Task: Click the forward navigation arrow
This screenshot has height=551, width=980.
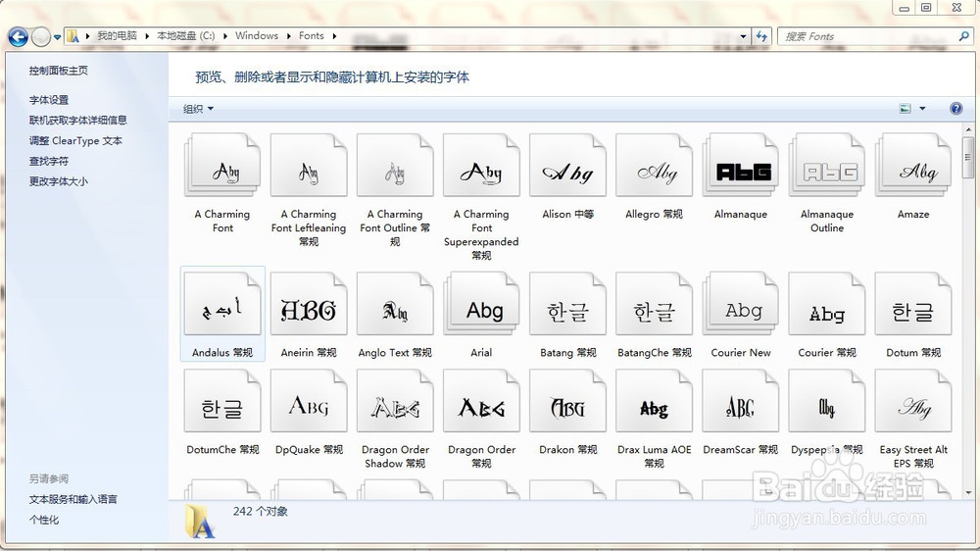Action: tap(40, 37)
